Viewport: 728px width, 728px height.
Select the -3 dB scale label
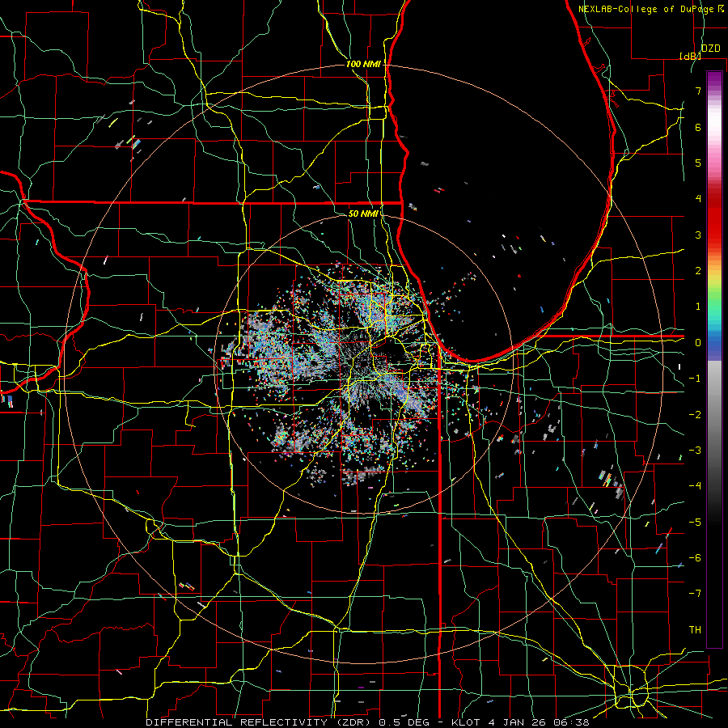tap(695, 451)
